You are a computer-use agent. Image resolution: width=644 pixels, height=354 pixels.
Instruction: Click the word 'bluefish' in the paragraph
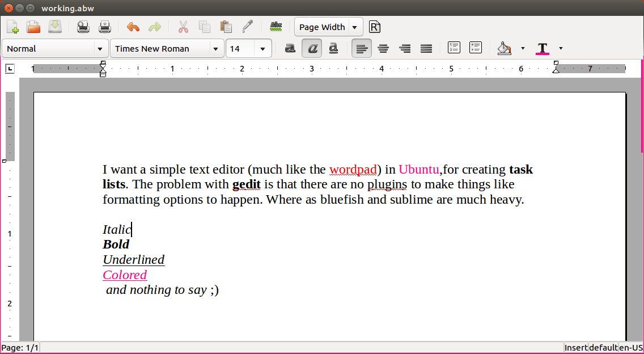coord(342,200)
